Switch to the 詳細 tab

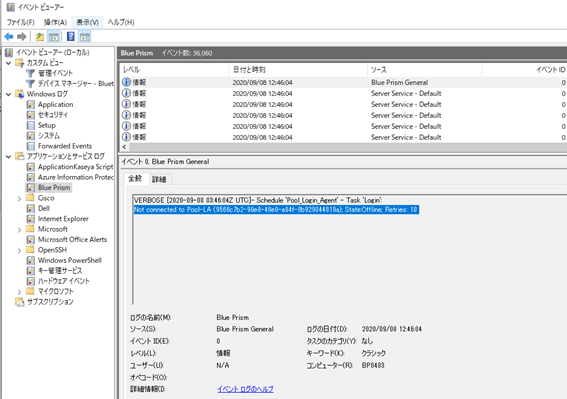coord(159,179)
